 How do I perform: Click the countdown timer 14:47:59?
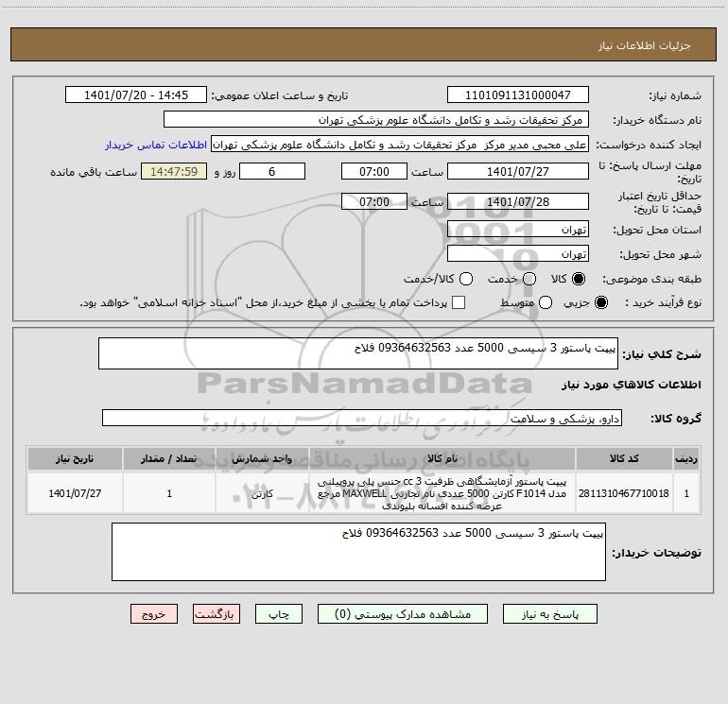click(x=174, y=171)
